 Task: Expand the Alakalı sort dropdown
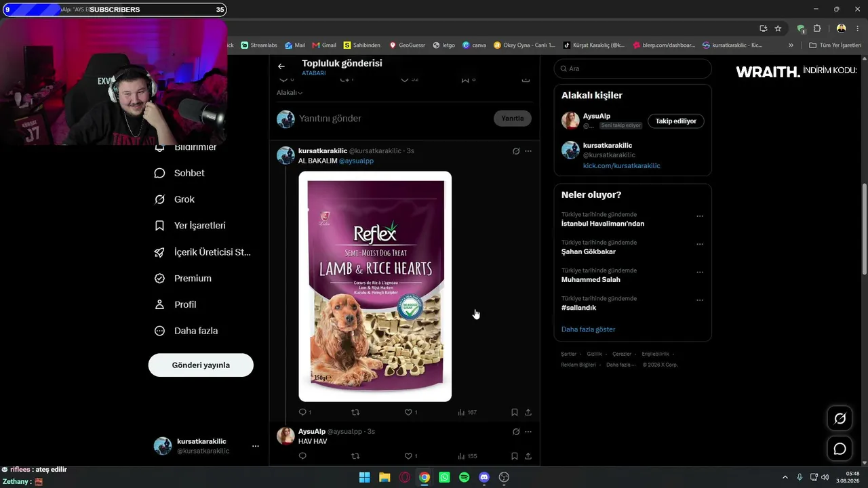click(x=290, y=93)
